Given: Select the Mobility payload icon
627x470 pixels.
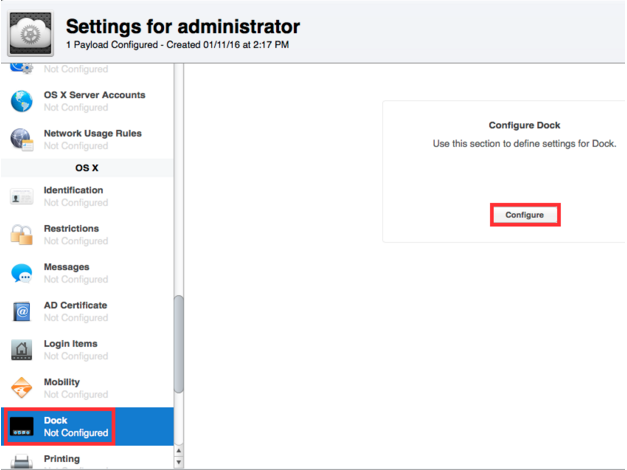Looking at the screenshot, I should tap(22, 388).
